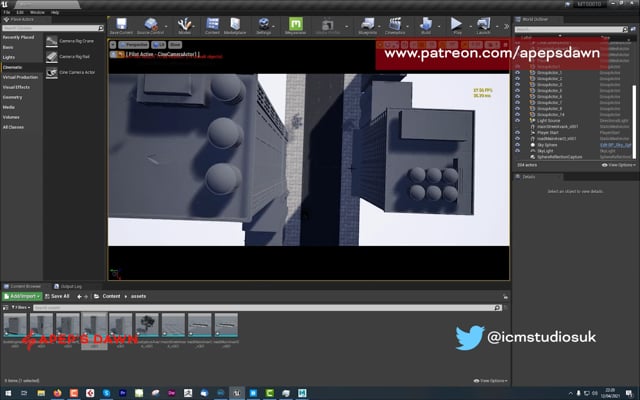Open the Modes toolbar button
Image resolution: width=640 pixels, height=400 pixels.
184,26
